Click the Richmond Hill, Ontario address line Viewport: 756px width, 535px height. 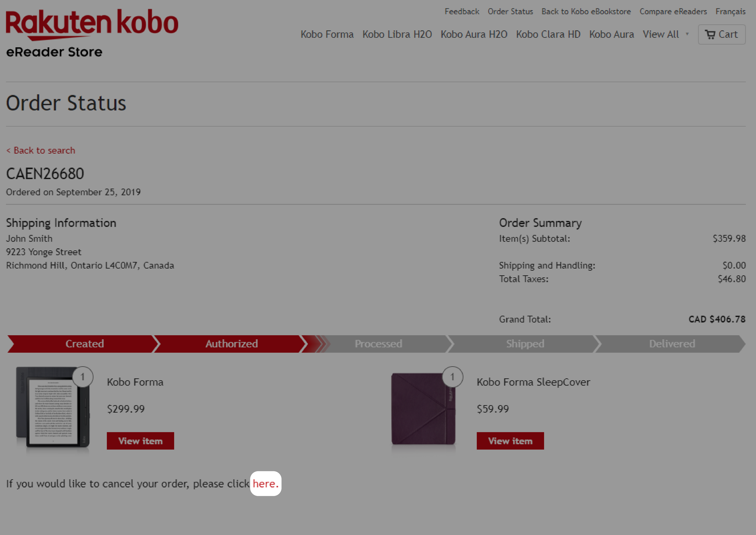coord(90,265)
